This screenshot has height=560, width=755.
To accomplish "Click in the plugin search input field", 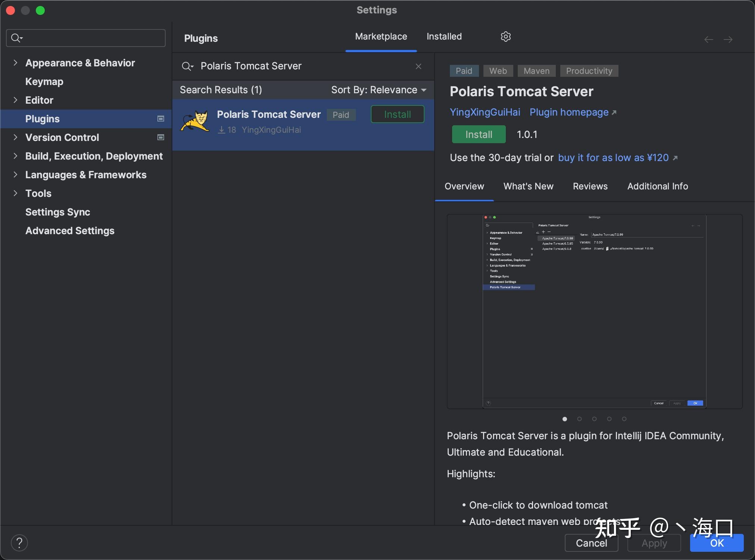I will (x=301, y=66).
